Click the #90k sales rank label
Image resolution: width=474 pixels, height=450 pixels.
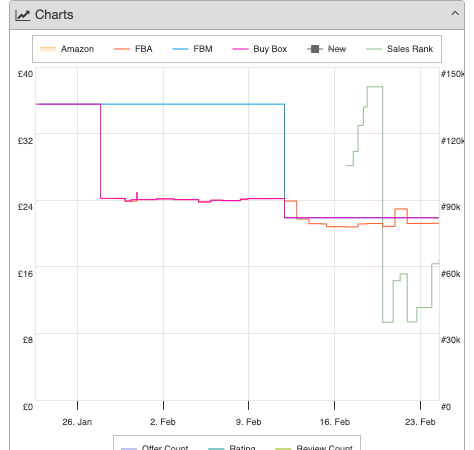click(451, 207)
